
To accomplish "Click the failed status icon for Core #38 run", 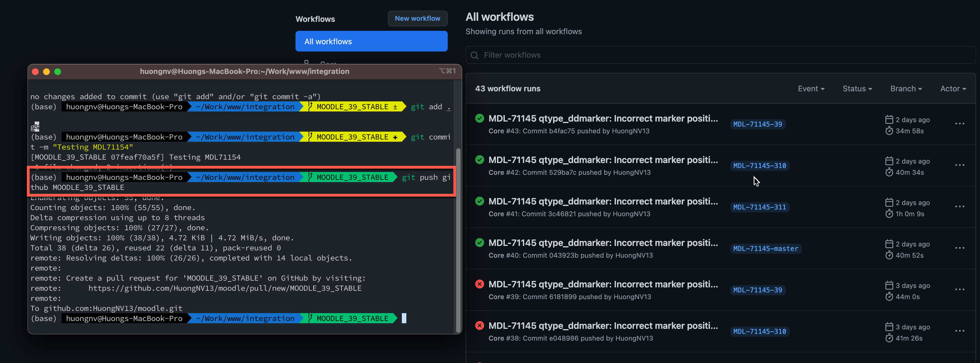I will point(479,326).
